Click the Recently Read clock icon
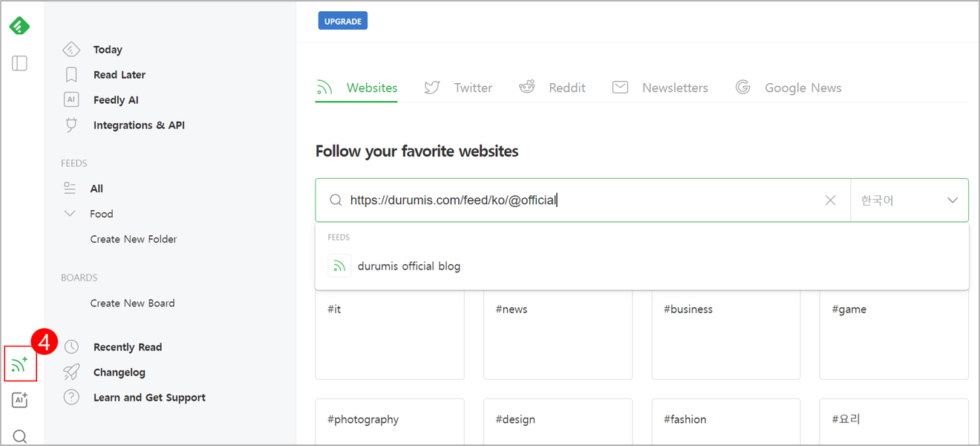This screenshot has width=980, height=446. pyautogui.click(x=71, y=347)
